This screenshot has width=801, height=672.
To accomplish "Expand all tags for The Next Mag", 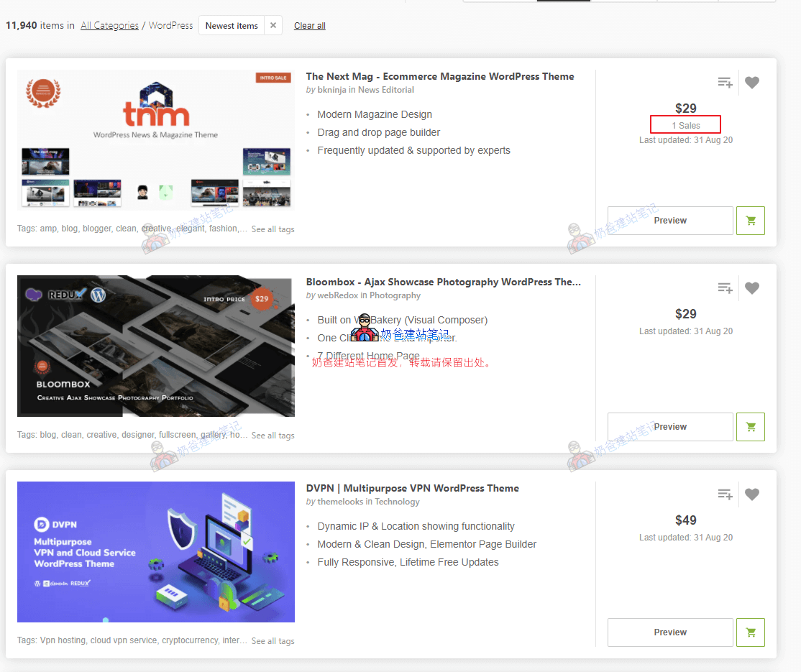I will (273, 229).
